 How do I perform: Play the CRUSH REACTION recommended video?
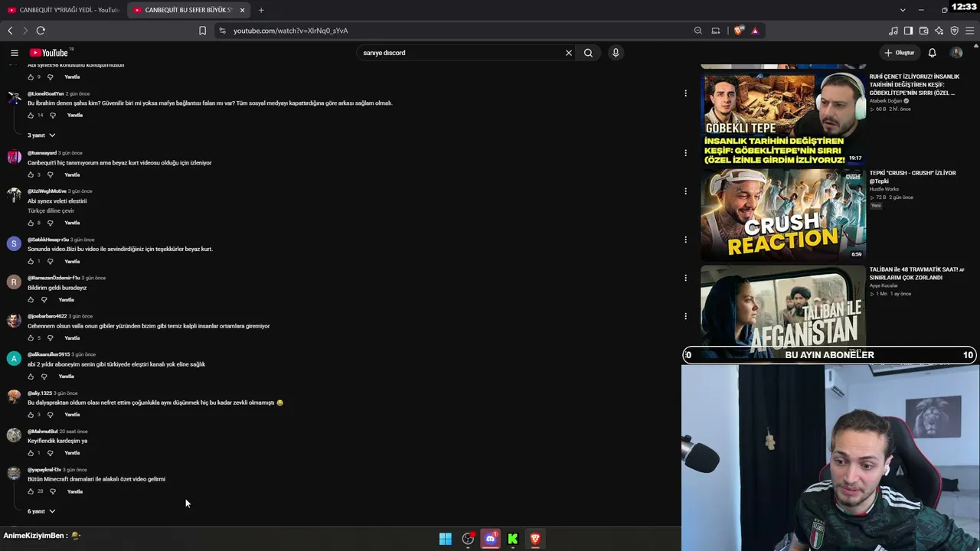[x=783, y=215]
